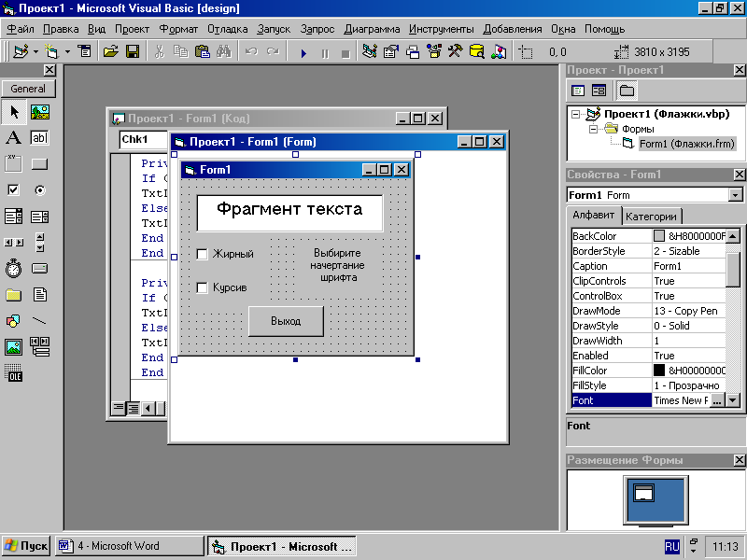Select Form1 (Флажки.frm) in project tree
747x560 pixels.
(686, 144)
